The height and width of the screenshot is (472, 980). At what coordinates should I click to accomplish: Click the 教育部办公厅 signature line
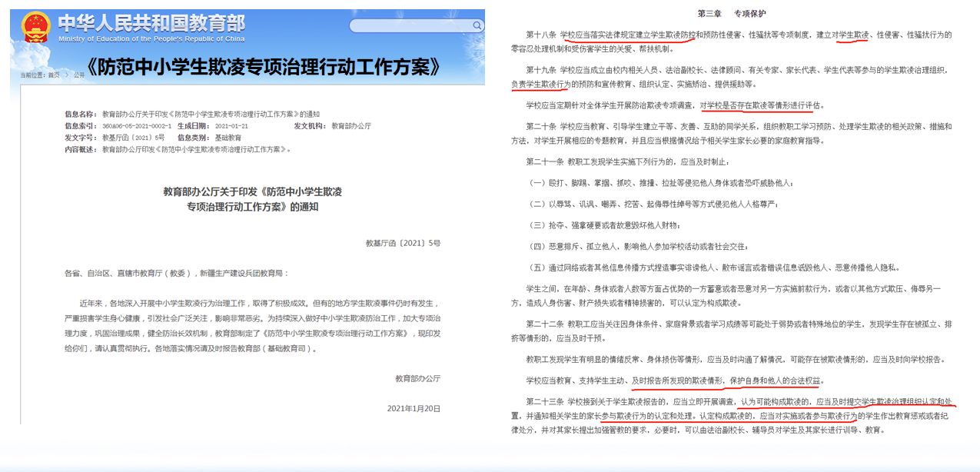tap(418, 378)
